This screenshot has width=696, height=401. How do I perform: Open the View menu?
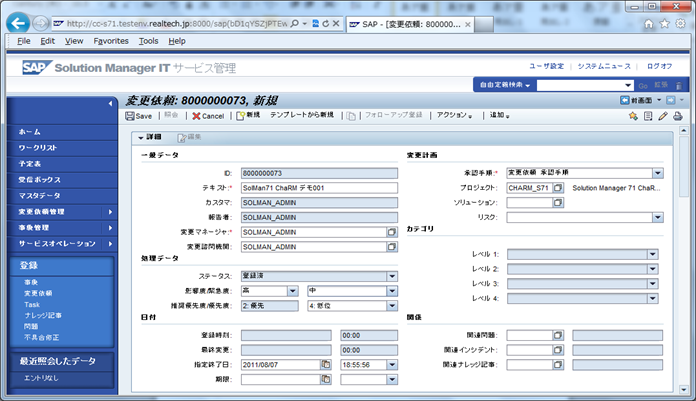[x=74, y=41]
